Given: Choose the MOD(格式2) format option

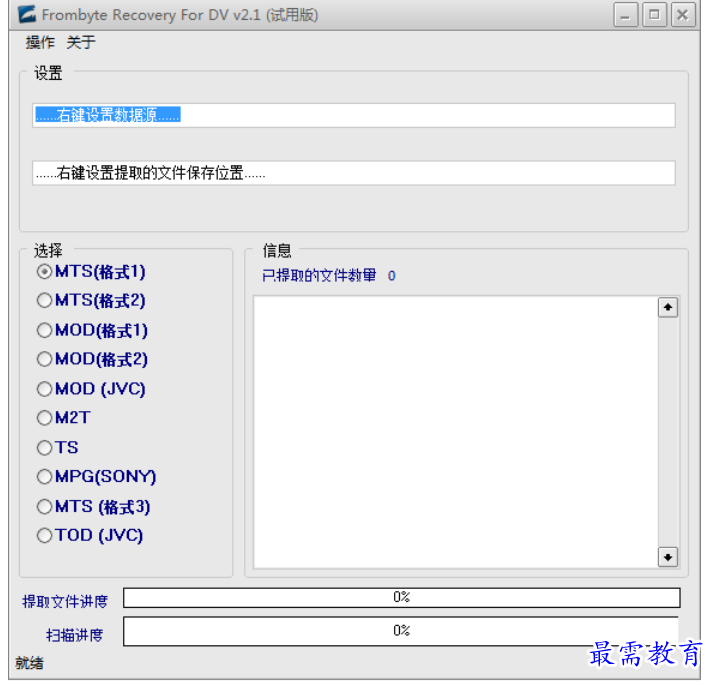Looking at the screenshot, I should [44, 360].
